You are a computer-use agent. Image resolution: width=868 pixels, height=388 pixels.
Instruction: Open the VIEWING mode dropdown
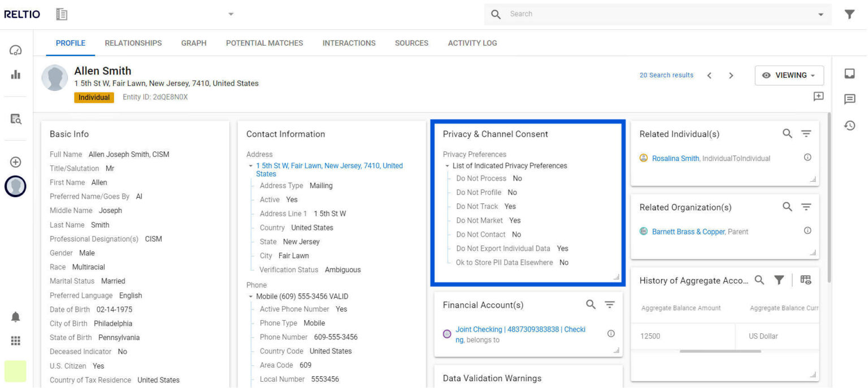pyautogui.click(x=789, y=76)
